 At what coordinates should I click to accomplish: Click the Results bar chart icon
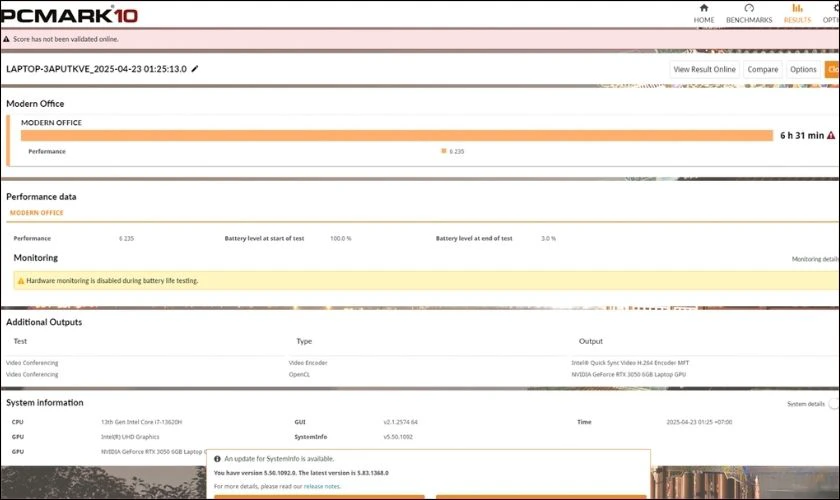click(797, 8)
